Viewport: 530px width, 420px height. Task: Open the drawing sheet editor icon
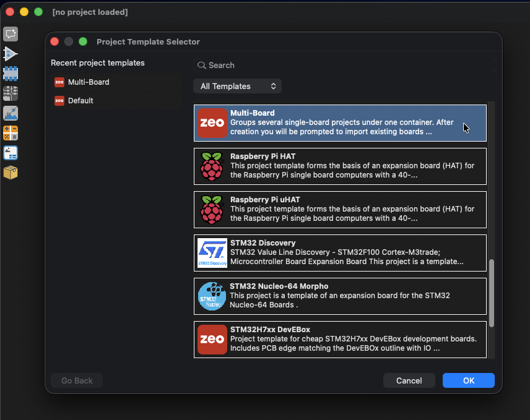click(x=11, y=153)
